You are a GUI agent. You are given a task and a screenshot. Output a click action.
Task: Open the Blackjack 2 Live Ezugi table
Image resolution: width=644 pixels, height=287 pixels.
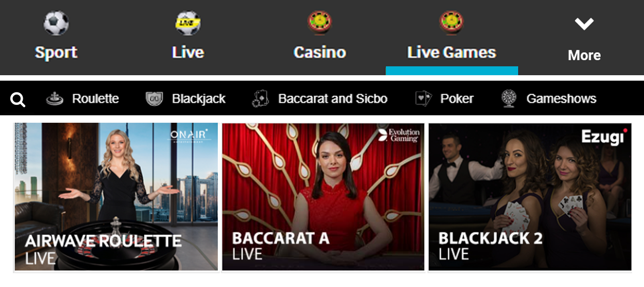tap(530, 196)
